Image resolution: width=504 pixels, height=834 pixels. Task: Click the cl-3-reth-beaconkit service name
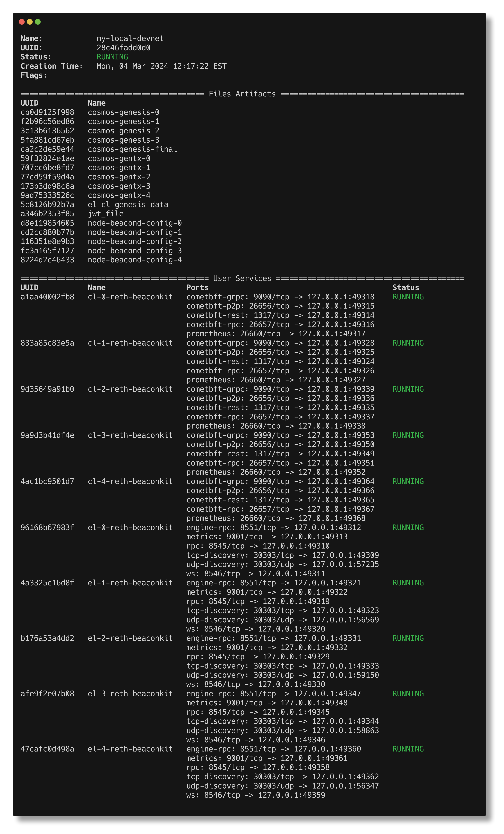[x=130, y=435]
